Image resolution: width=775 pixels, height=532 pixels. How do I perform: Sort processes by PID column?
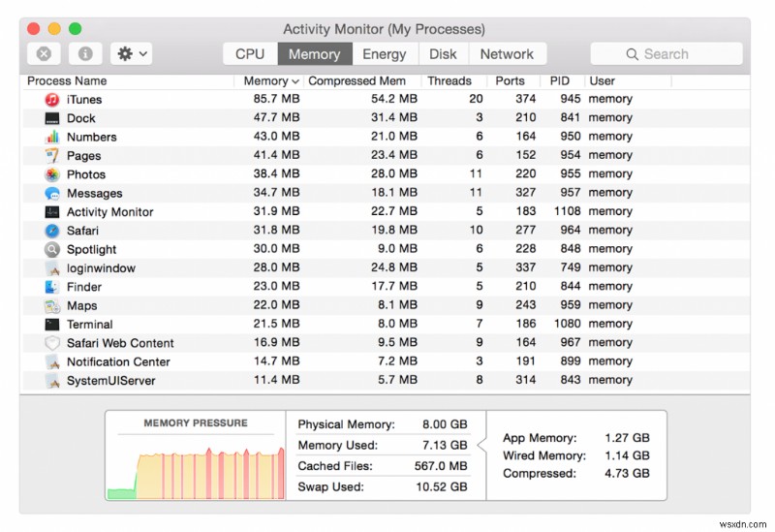pos(560,81)
